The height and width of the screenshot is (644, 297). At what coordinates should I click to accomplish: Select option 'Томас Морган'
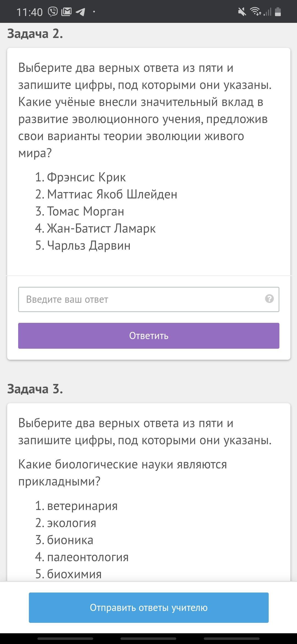tap(86, 211)
